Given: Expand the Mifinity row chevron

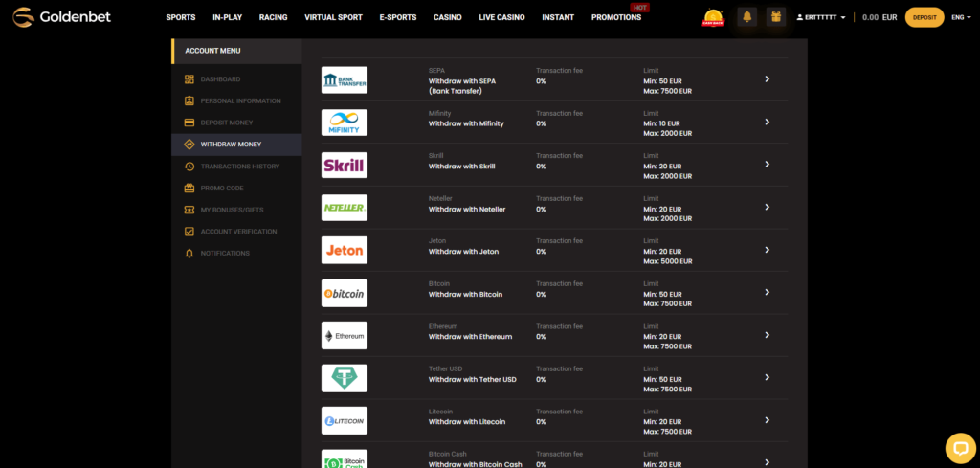Looking at the screenshot, I should (x=768, y=122).
